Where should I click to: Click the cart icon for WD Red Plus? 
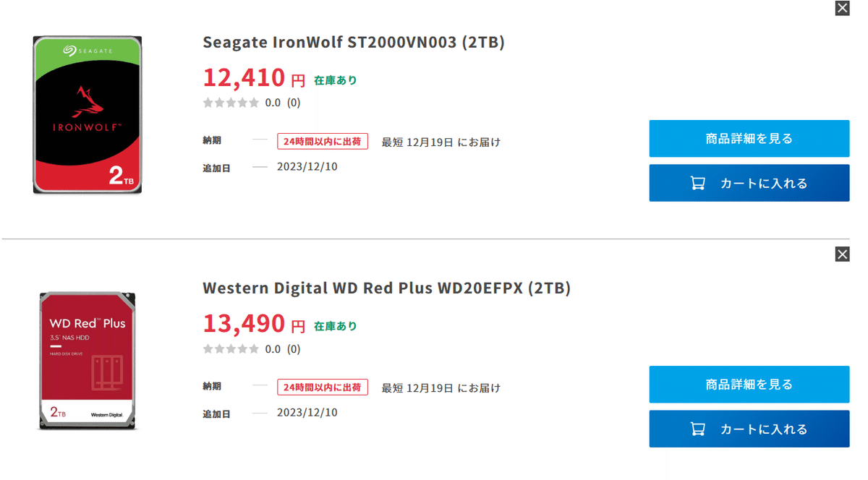(697, 429)
